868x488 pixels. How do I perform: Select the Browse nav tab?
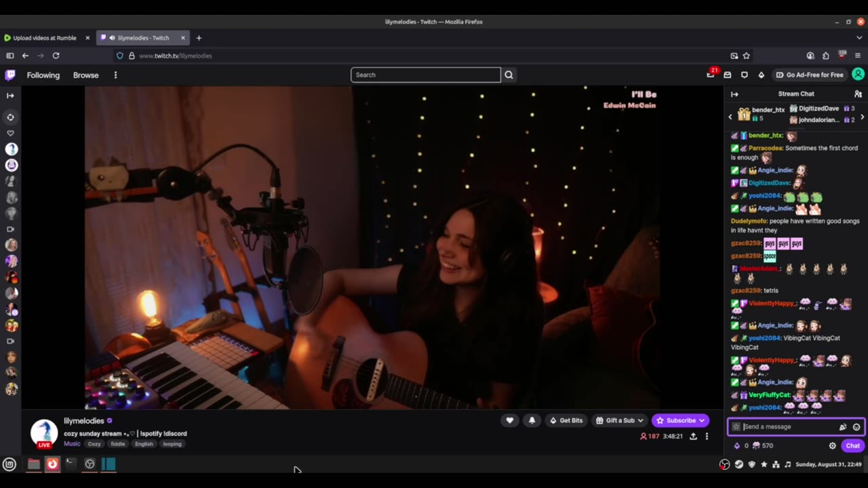[86, 75]
